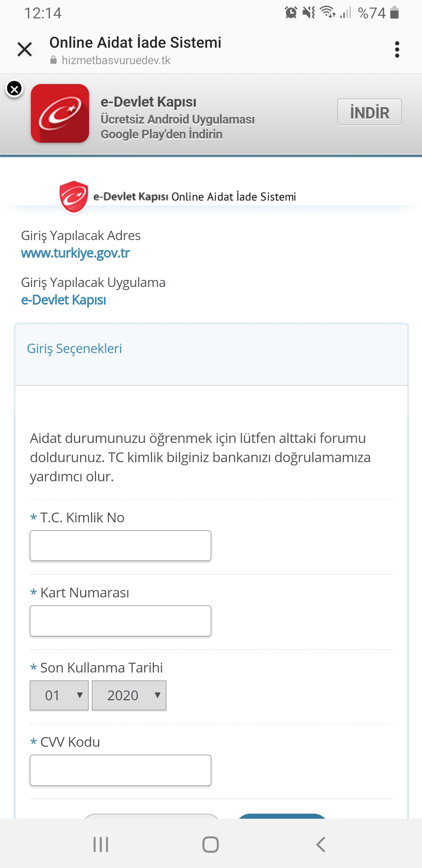Expand the expiry month dropdown showing 01
This screenshot has width=422, height=868.
coord(59,695)
